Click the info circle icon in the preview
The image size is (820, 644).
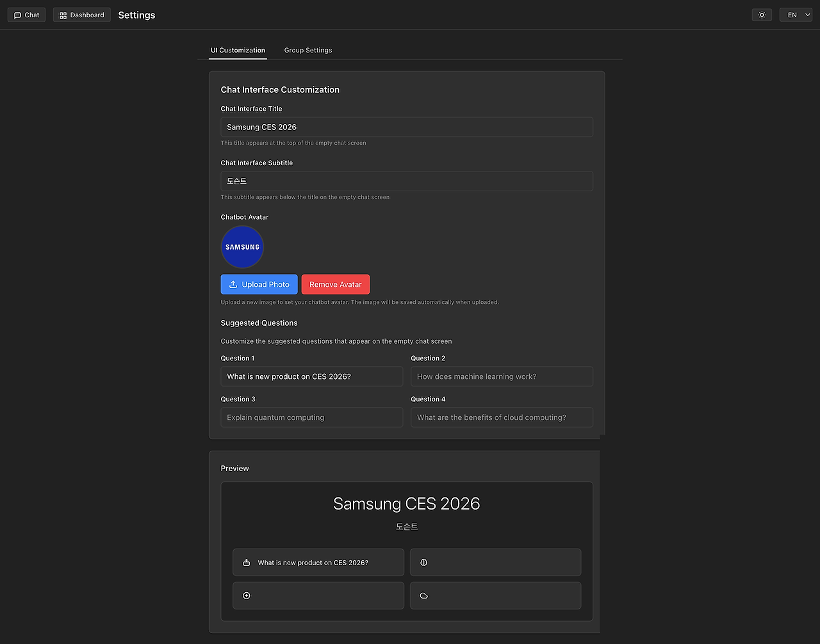pos(423,563)
